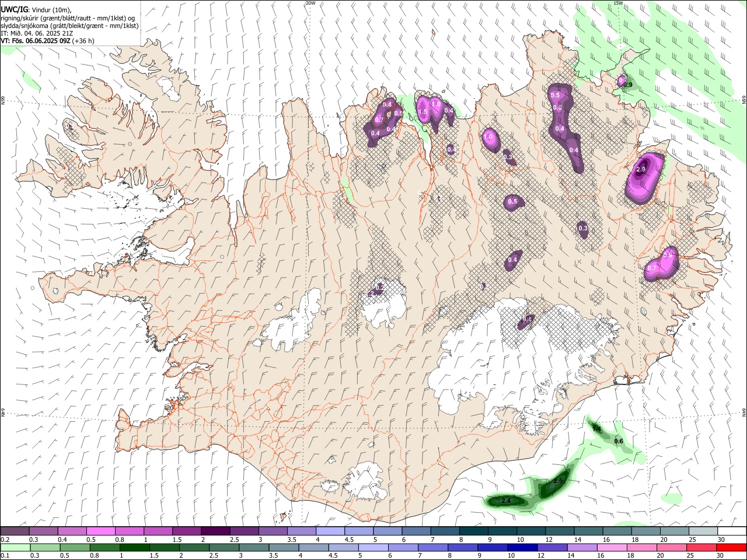
Task: Click the 15W longitude label
Action: point(618,3)
